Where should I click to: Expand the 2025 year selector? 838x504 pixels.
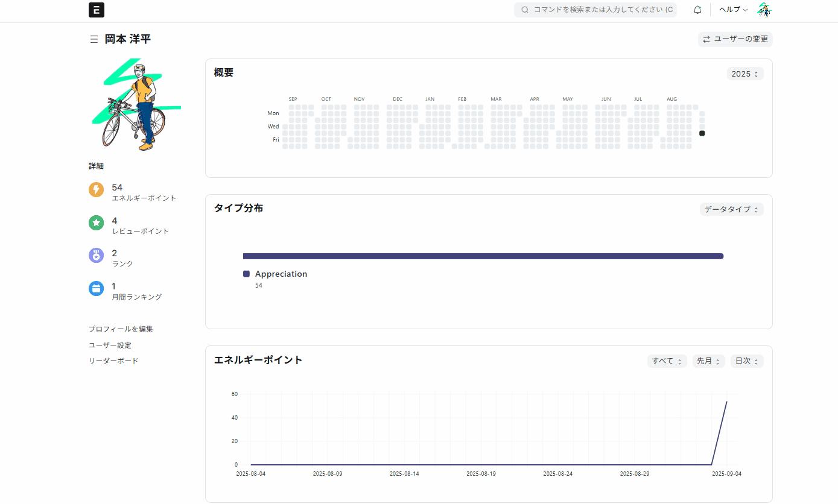tap(745, 74)
